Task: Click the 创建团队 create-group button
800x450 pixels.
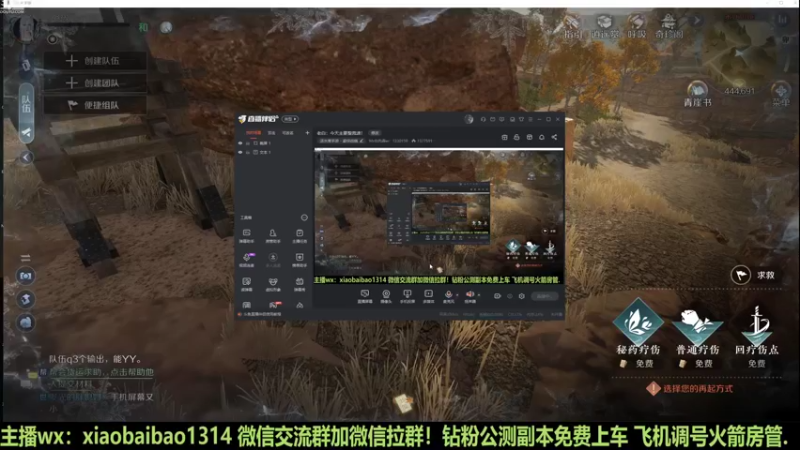Action: (95, 83)
